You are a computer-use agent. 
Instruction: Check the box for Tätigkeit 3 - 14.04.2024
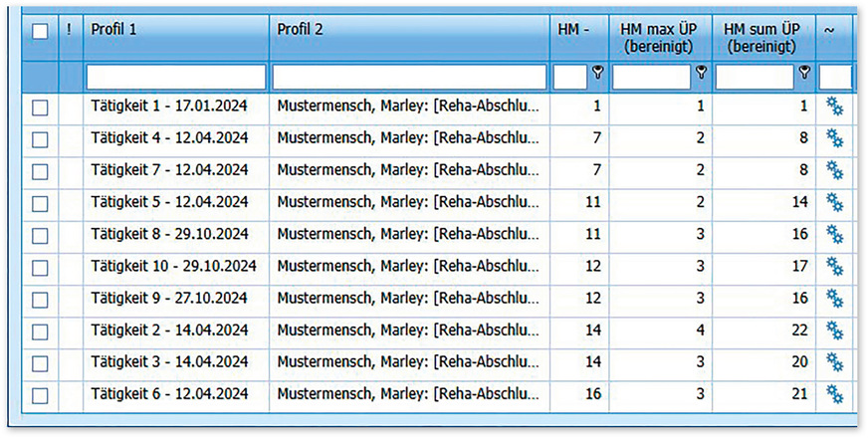coord(40,363)
